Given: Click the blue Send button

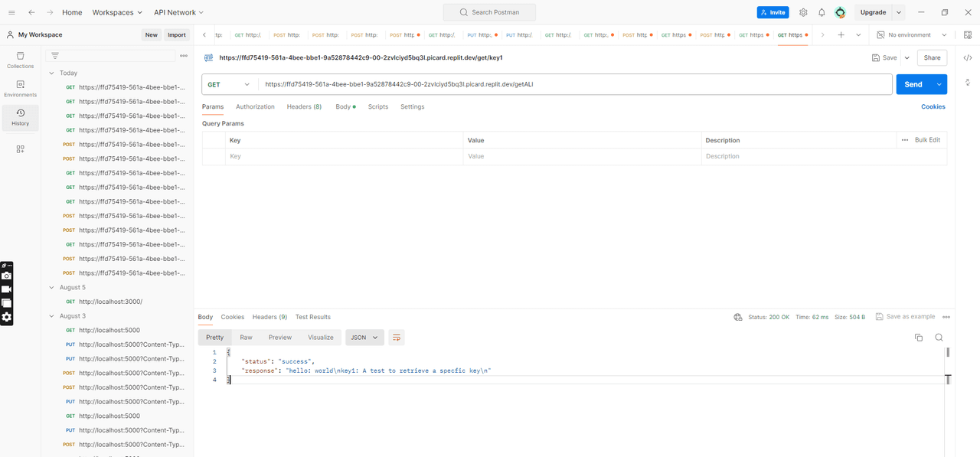Looking at the screenshot, I should (x=913, y=84).
